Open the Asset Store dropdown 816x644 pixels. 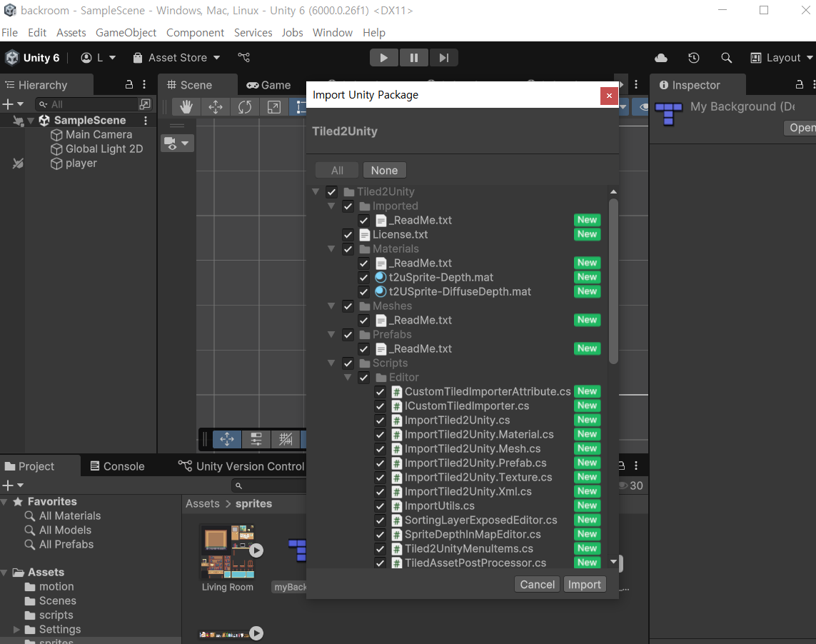coord(176,58)
